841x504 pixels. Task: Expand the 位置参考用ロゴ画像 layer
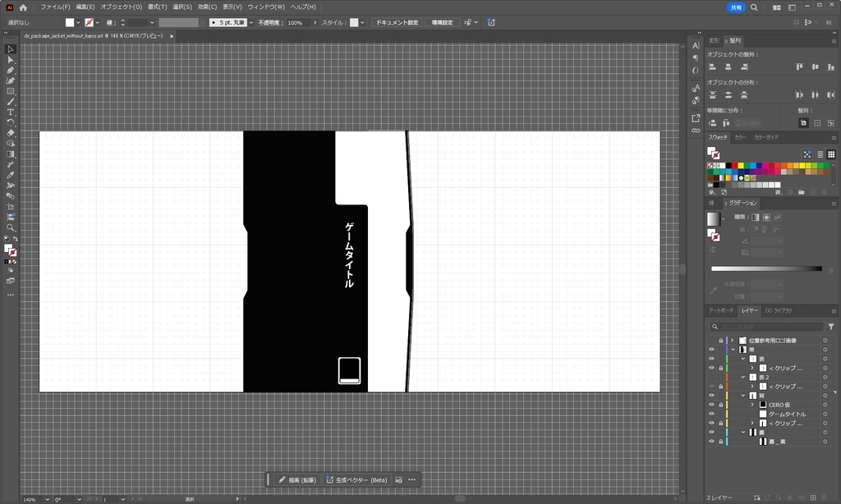click(732, 341)
